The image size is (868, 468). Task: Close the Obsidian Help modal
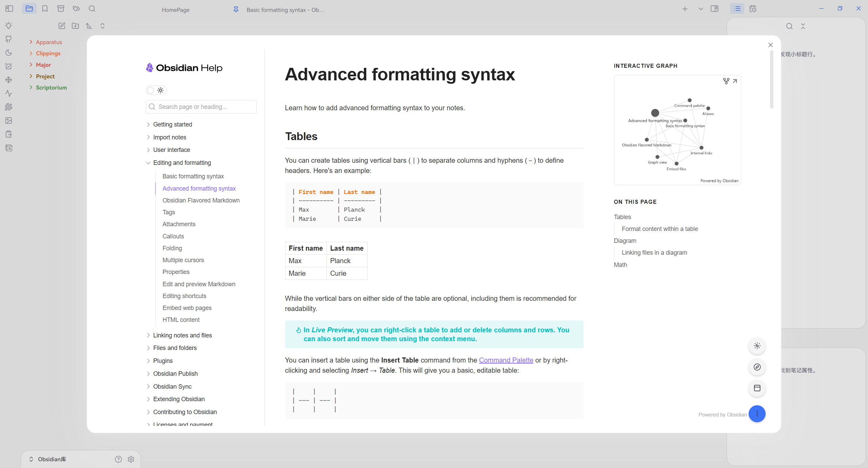click(770, 45)
